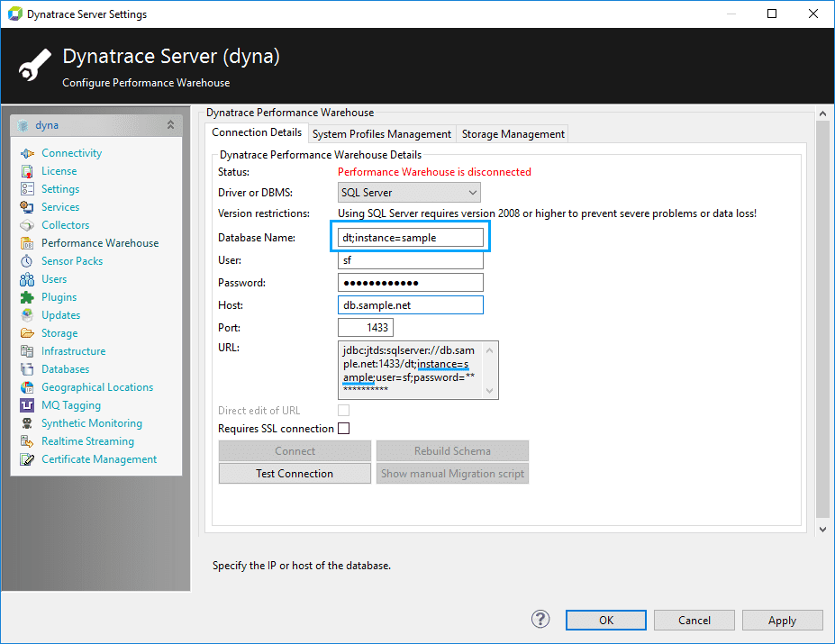Click the Sensor Packs stopwatch icon
The image size is (835, 644).
(27, 261)
